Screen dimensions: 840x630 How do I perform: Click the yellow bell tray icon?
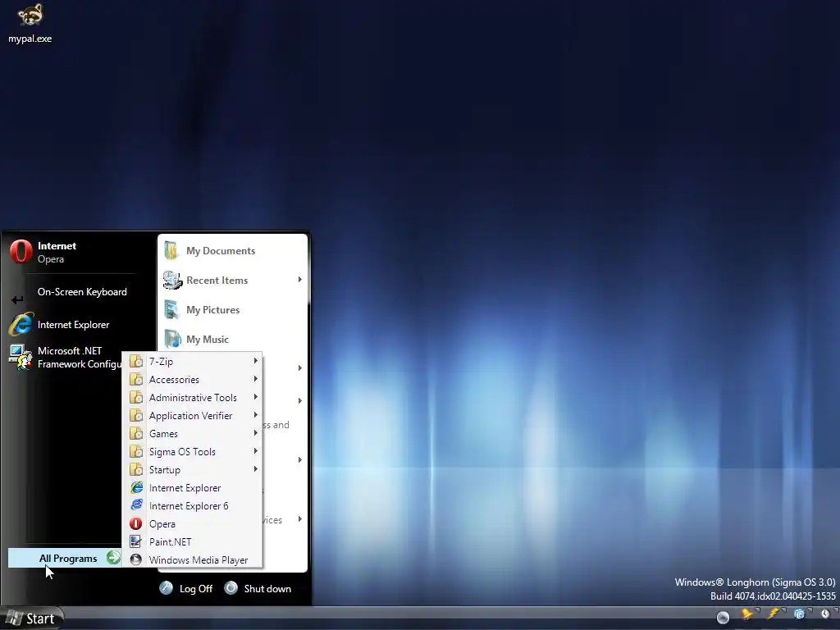pyautogui.click(x=746, y=614)
